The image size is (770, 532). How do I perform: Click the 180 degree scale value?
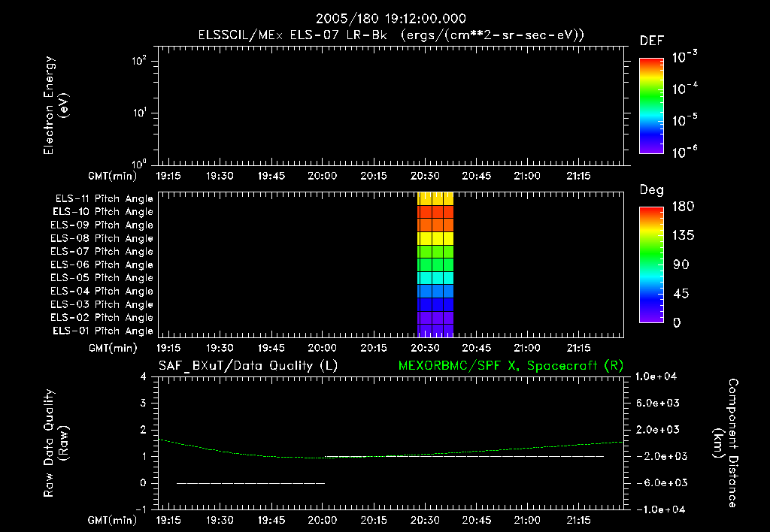(x=683, y=206)
